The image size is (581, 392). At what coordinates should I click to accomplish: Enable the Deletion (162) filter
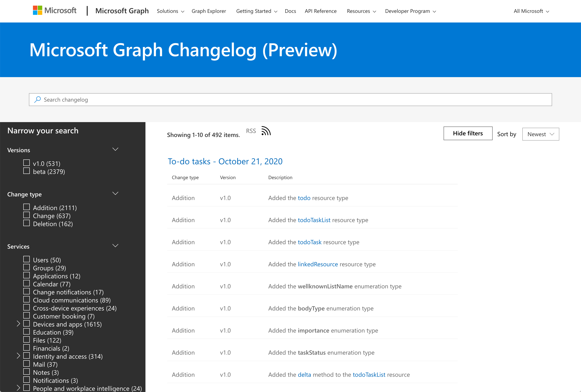click(27, 223)
